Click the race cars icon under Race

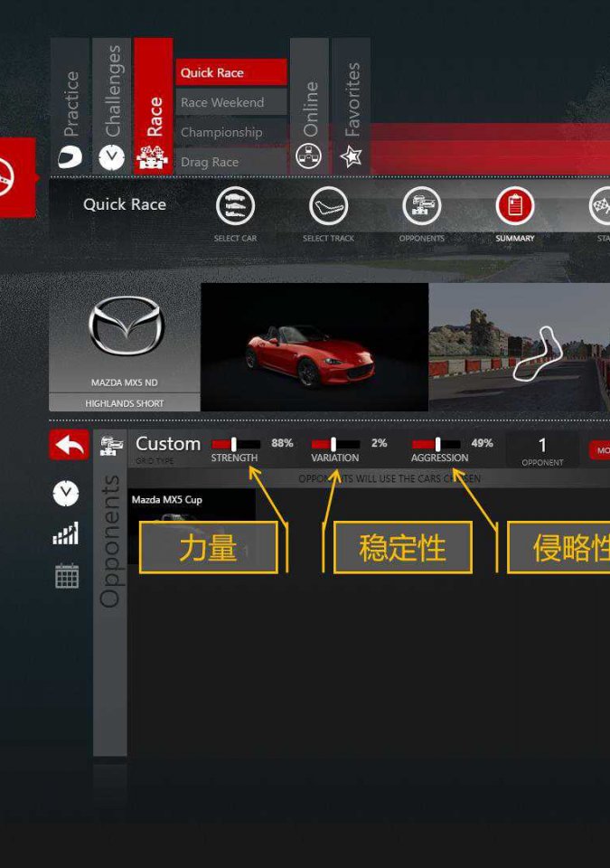coord(152,157)
